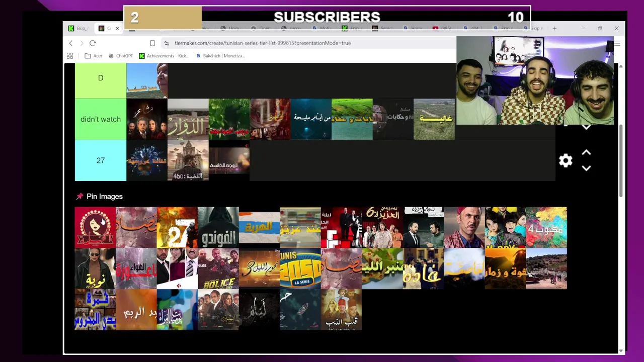Screen dimensions: 644x362
Task: Pick the ناعورة الهواء poster
Action: pyautogui.click(x=136, y=268)
